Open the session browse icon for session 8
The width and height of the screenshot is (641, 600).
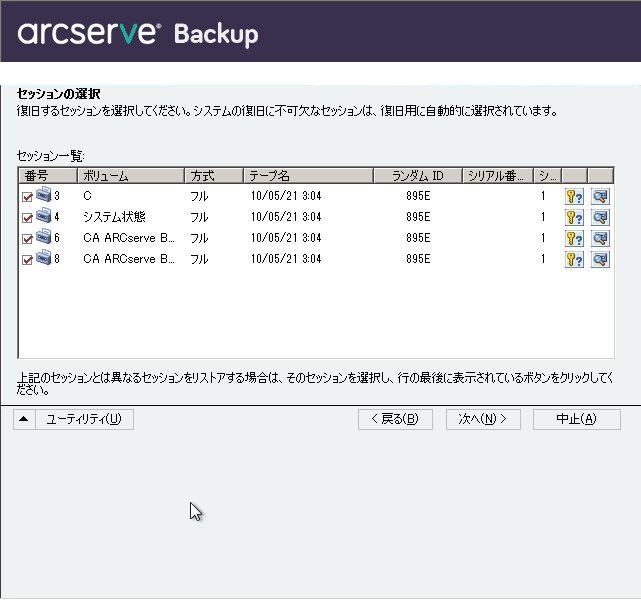(x=600, y=259)
